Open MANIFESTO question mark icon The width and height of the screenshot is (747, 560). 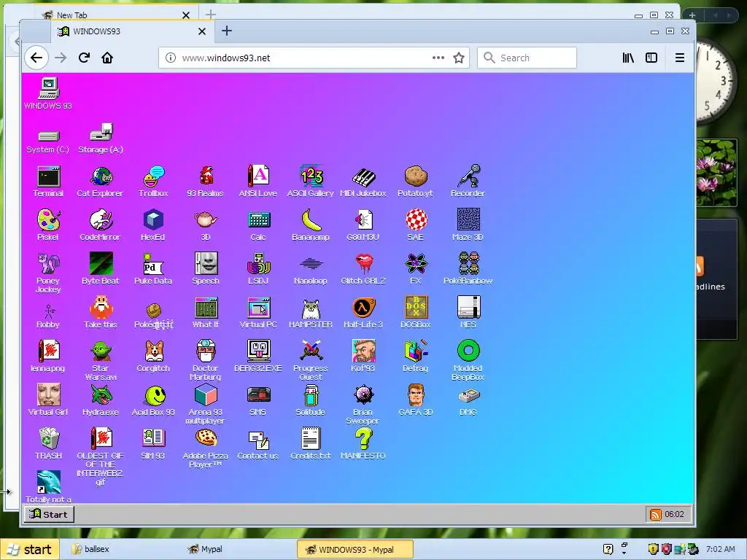coord(363,444)
